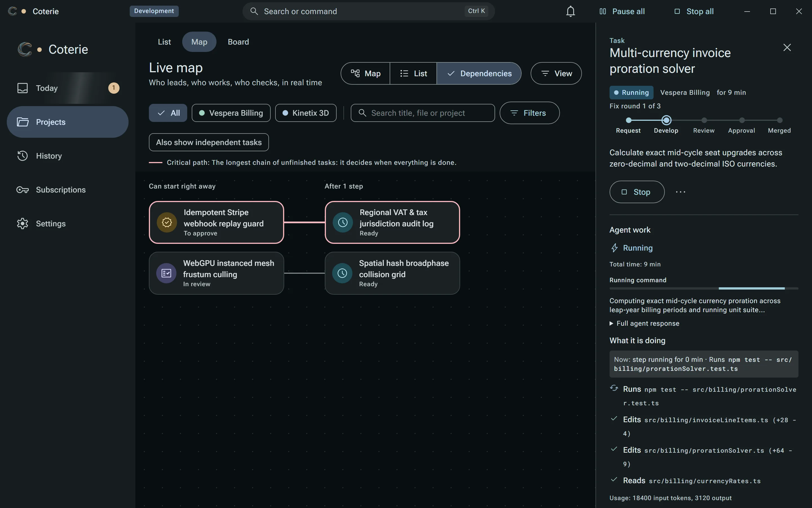Click the Now: step running command box
Screen dimensions: 812x508
click(x=704, y=364)
